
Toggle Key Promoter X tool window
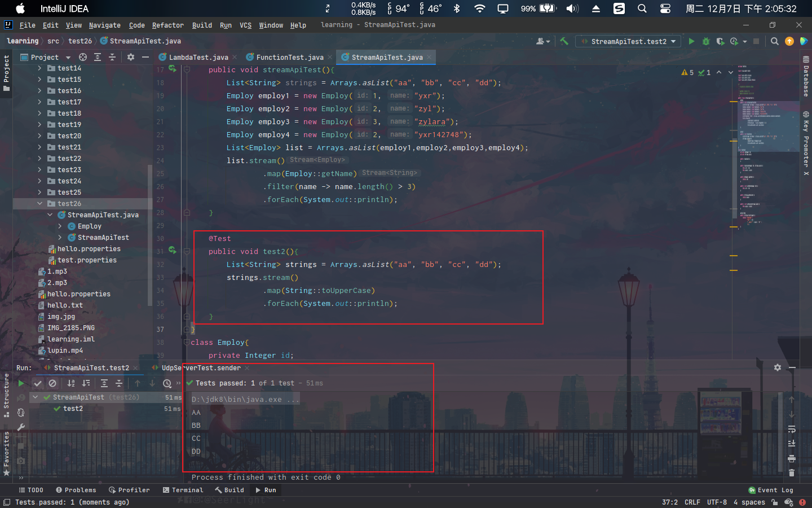(806, 144)
